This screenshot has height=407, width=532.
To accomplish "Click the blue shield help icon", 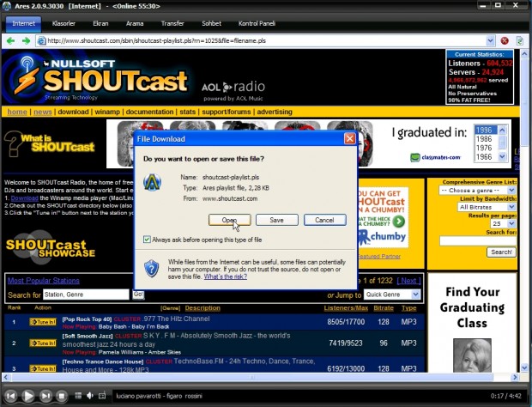I will 151,269.
